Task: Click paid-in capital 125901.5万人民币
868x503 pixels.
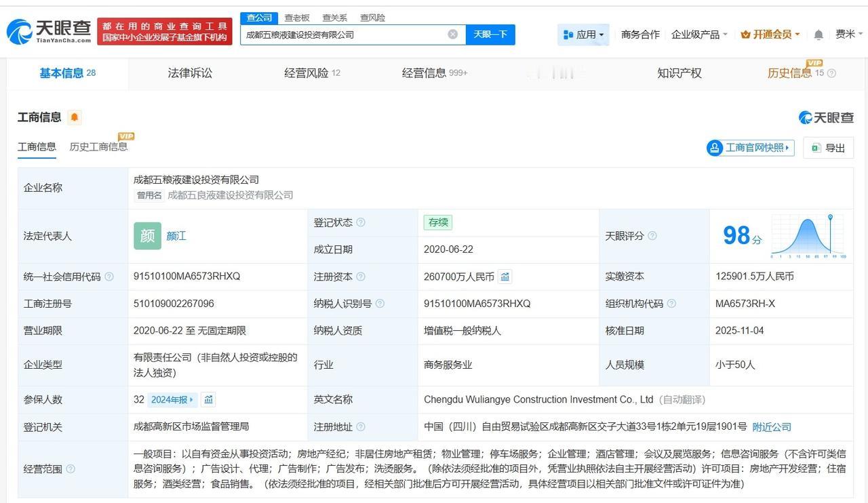Action: tap(755, 277)
